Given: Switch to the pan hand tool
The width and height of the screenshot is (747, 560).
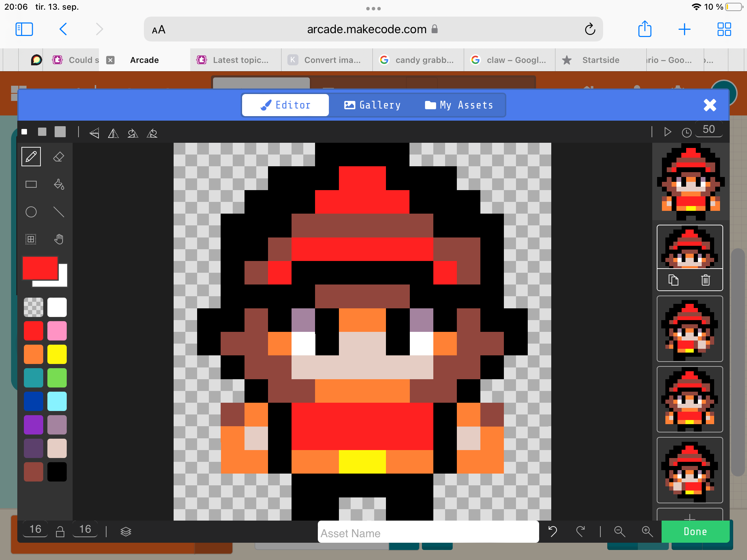Looking at the screenshot, I should click(x=58, y=239).
